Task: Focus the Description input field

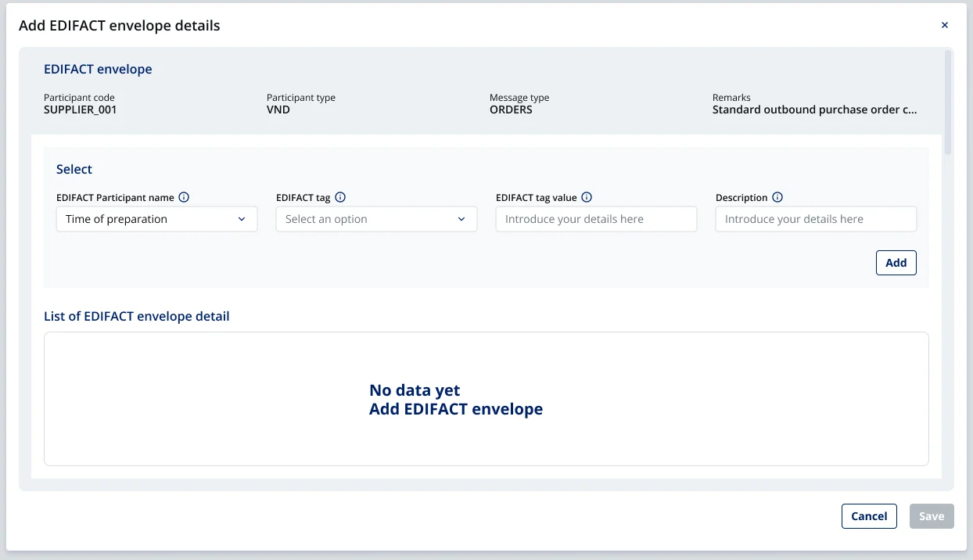Action: [x=816, y=219]
